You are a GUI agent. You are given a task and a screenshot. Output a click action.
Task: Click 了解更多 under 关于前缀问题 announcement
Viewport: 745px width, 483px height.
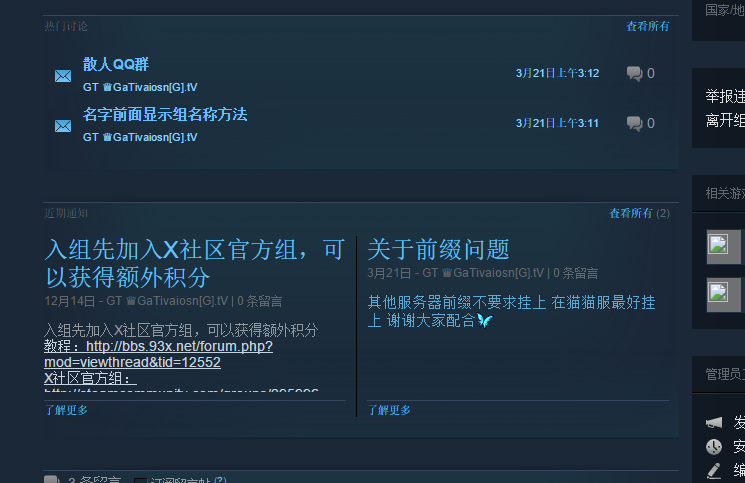[x=389, y=410]
